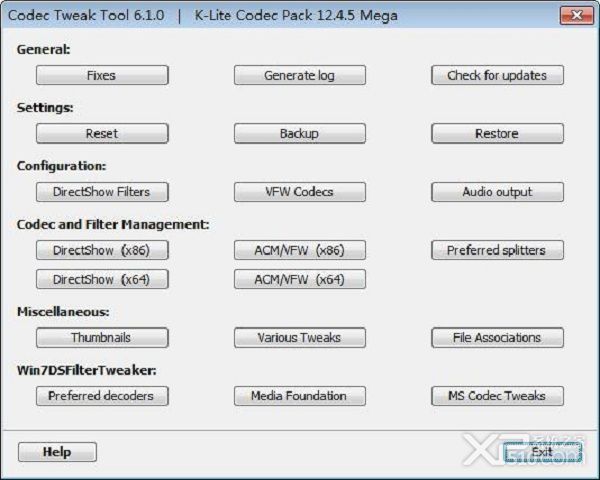The image size is (600, 480).
Task: Click the Generate log button
Action: tap(300, 75)
